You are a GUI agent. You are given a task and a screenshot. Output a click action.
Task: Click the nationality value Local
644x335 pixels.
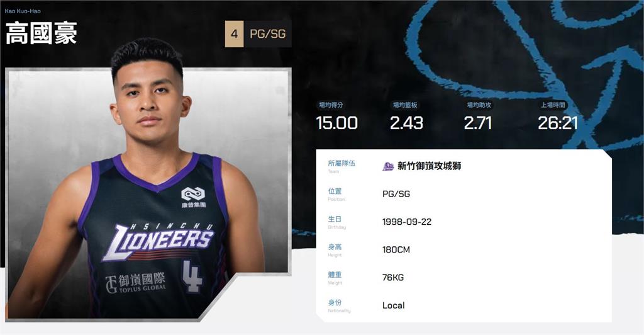click(394, 305)
